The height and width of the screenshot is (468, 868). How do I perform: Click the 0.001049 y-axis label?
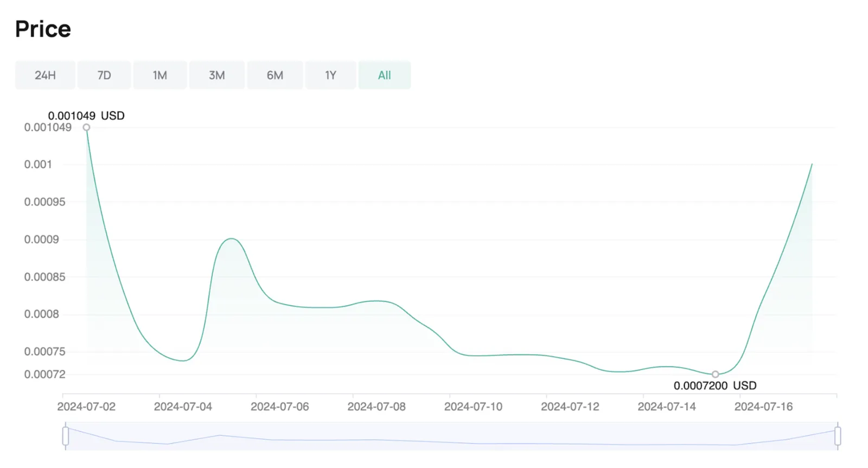coord(48,128)
